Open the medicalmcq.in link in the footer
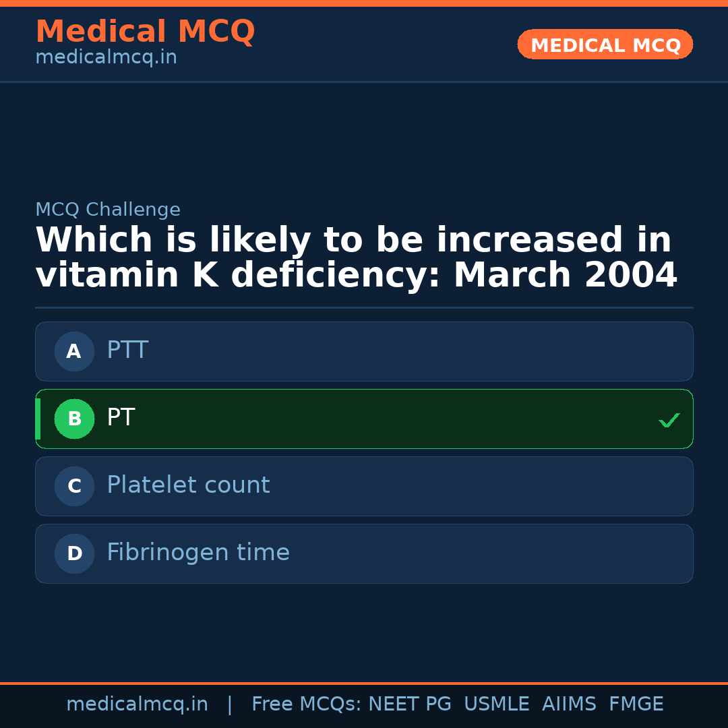The width and height of the screenshot is (728, 728). [137, 704]
